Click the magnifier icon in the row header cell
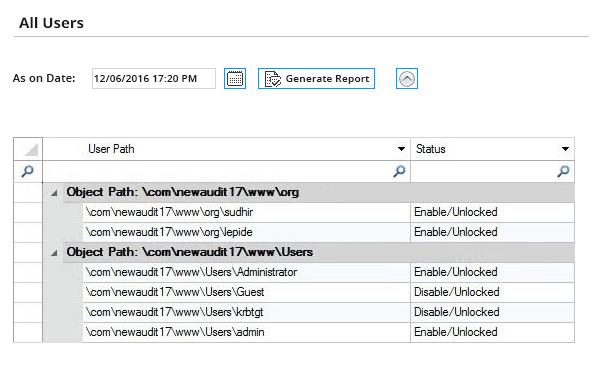 coord(28,171)
